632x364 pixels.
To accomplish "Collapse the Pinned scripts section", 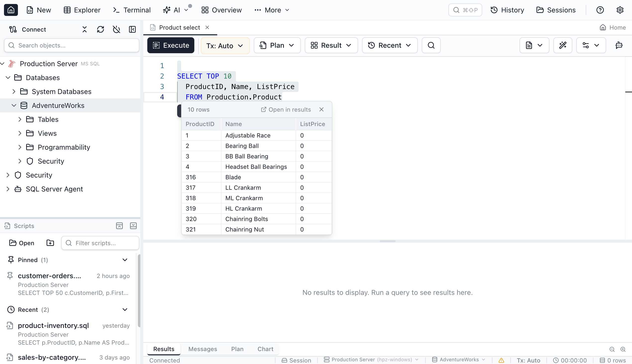I will click(125, 260).
